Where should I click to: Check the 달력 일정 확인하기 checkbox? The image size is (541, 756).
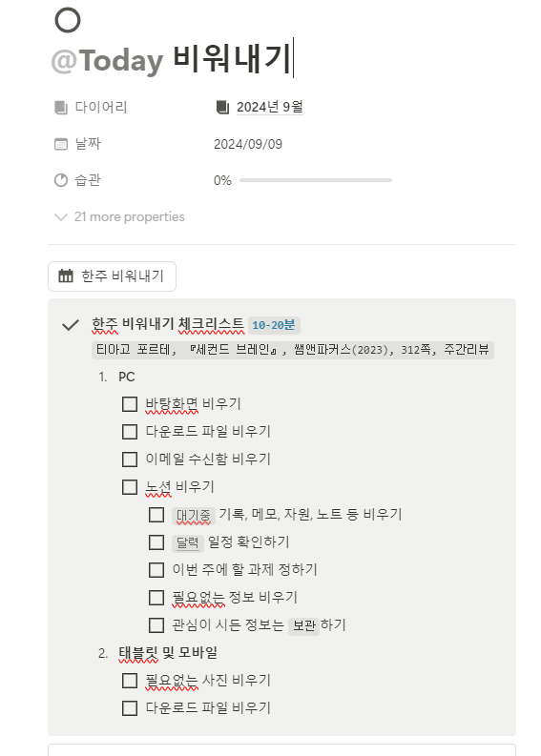pyautogui.click(x=156, y=542)
